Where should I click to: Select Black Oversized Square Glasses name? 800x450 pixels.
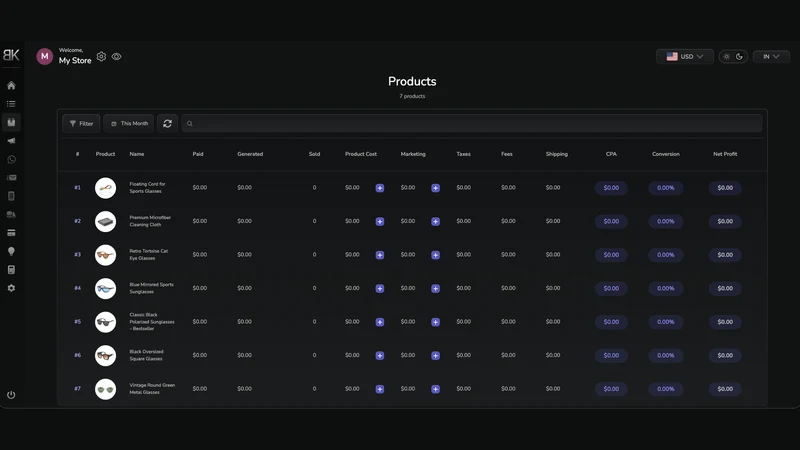coord(146,355)
